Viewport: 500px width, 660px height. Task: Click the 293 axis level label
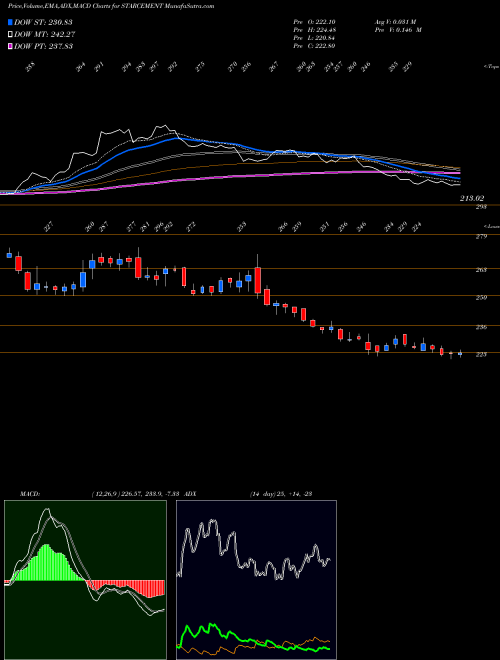click(481, 207)
